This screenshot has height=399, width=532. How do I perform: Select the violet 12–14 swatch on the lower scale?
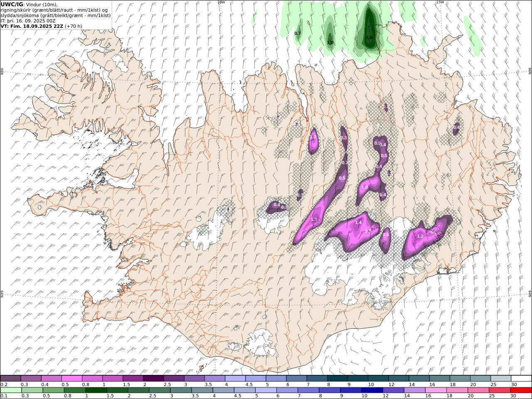tap(393, 390)
